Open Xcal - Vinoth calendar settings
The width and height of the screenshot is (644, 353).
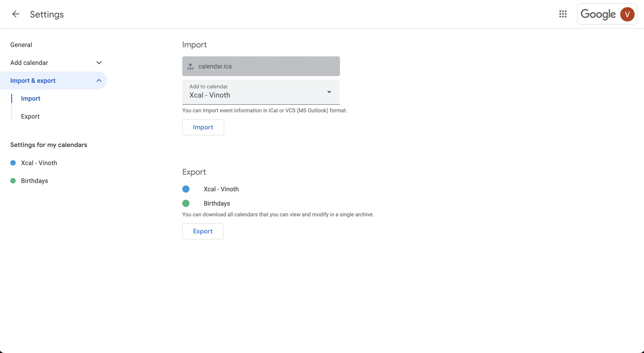click(x=39, y=163)
